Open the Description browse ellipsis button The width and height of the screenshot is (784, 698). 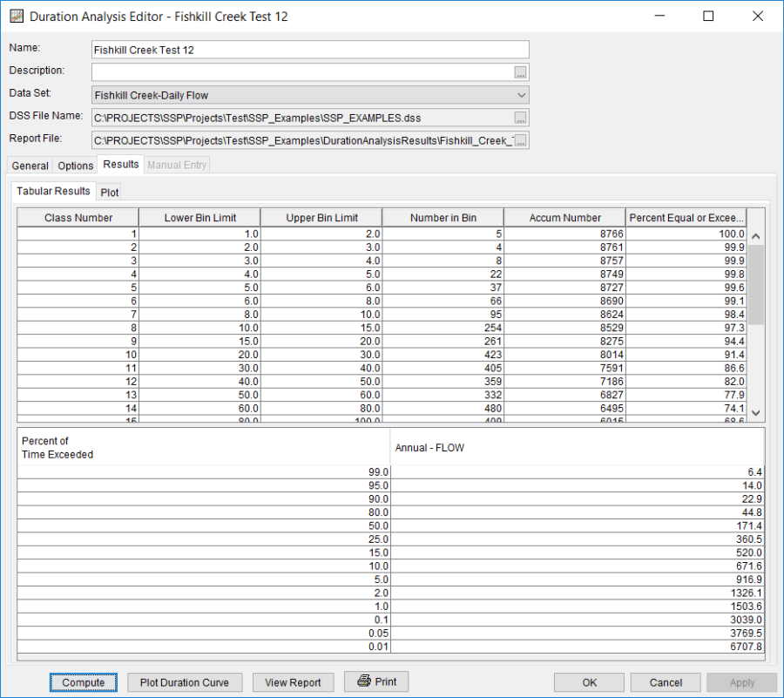(x=520, y=72)
